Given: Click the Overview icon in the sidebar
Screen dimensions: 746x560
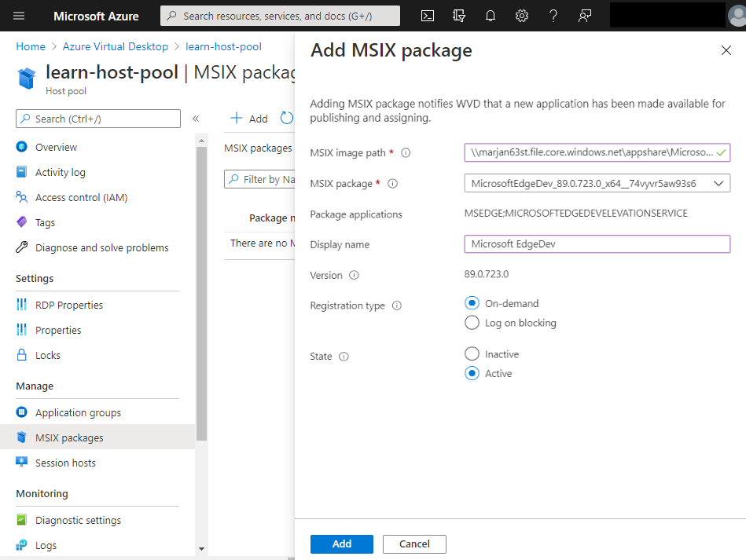Looking at the screenshot, I should tap(21, 146).
